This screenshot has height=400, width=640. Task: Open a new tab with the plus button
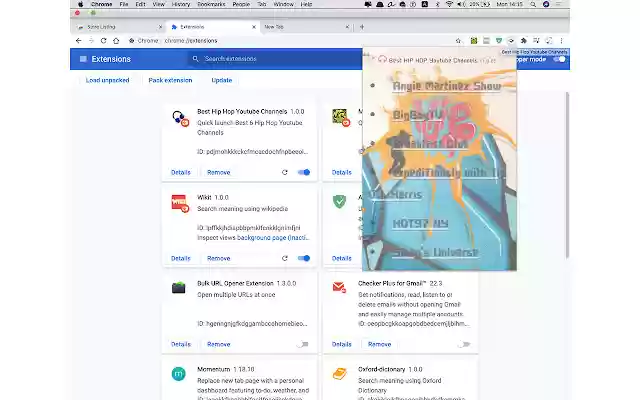pos(362,27)
